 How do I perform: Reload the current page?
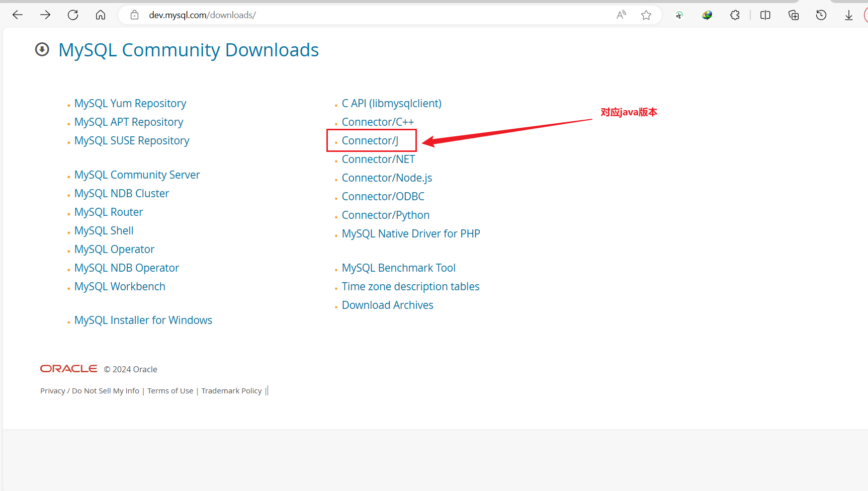pos(73,15)
